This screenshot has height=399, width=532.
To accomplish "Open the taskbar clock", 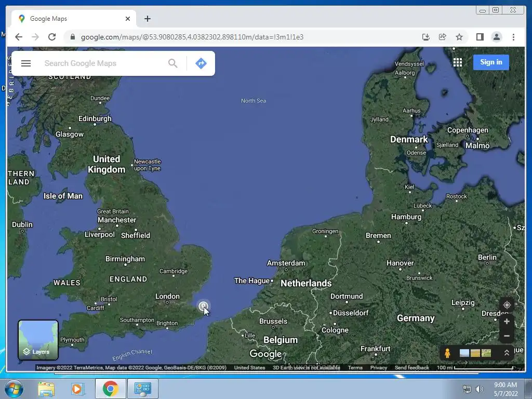I will pyautogui.click(x=506, y=389).
